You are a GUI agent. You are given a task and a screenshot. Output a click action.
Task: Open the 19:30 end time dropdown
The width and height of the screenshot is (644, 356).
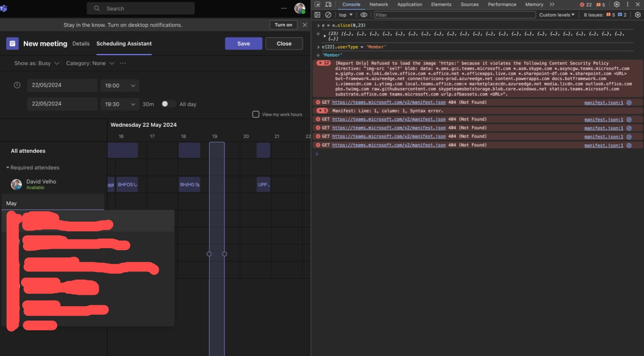point(120,104)
